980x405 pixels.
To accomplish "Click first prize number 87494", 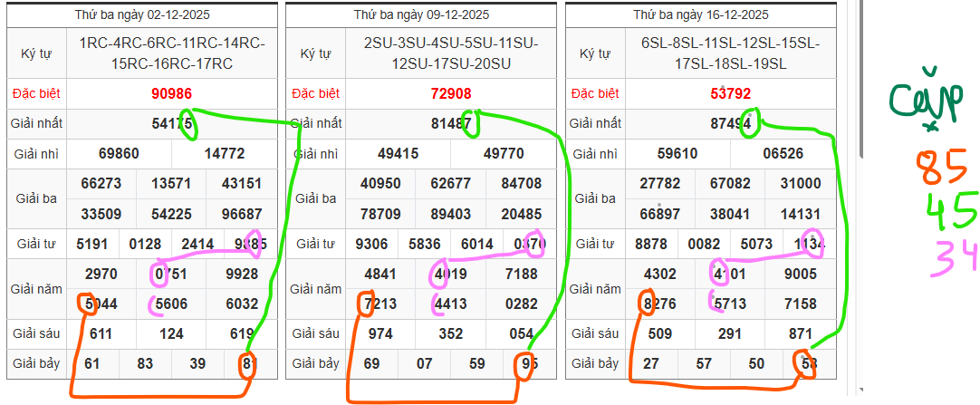I will [730, 123].
